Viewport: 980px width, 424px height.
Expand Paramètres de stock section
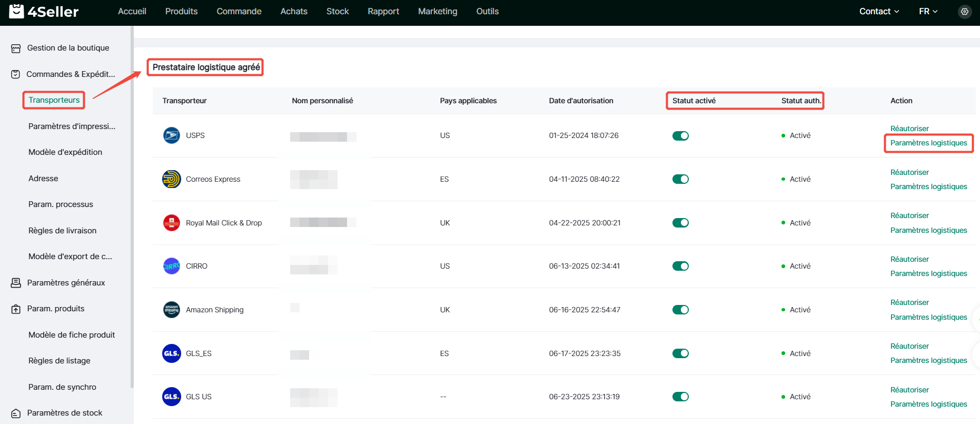point(65,413)
